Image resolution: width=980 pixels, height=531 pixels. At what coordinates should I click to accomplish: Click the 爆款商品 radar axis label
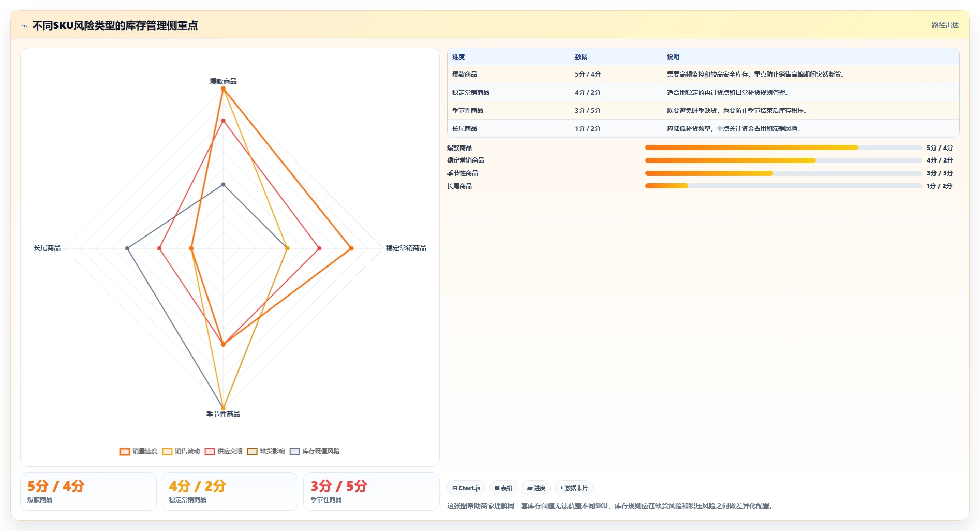[223, 81]
